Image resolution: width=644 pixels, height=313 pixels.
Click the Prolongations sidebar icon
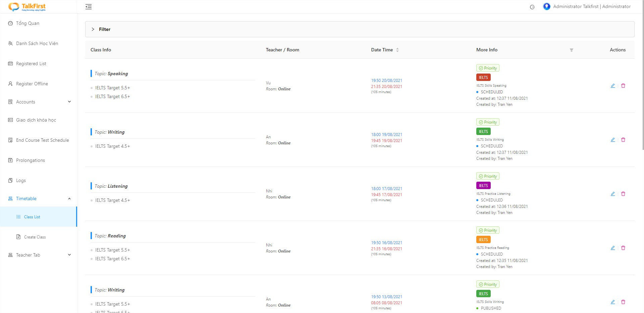click(10, 160)
